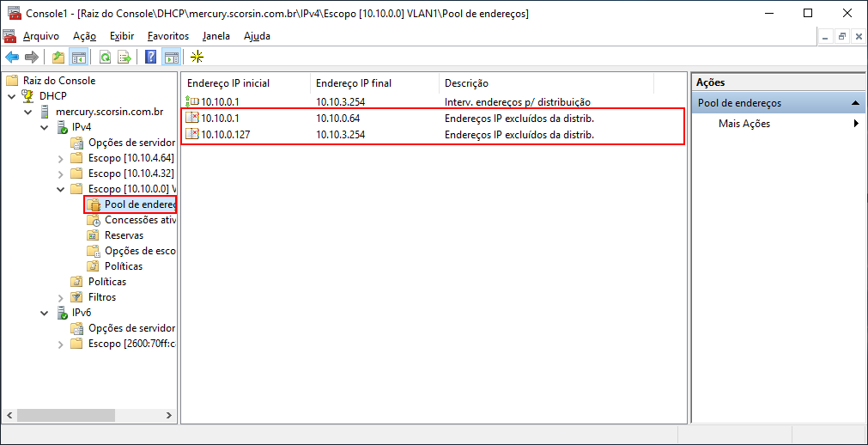Viewport: 868px width, 445px height.
Task: Collapse the DHCP tree node
Action: (x=13, y=96)
